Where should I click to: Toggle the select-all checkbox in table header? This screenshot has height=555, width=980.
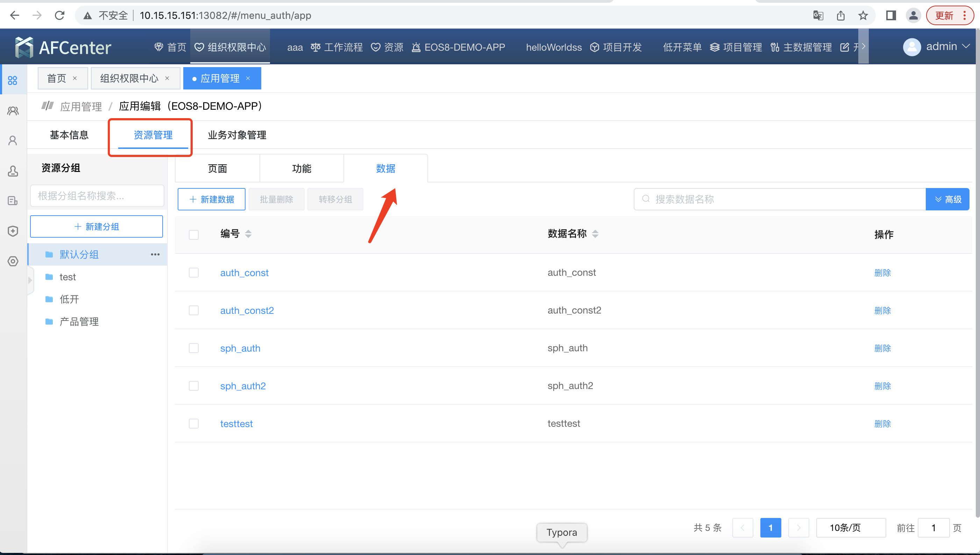194,235
